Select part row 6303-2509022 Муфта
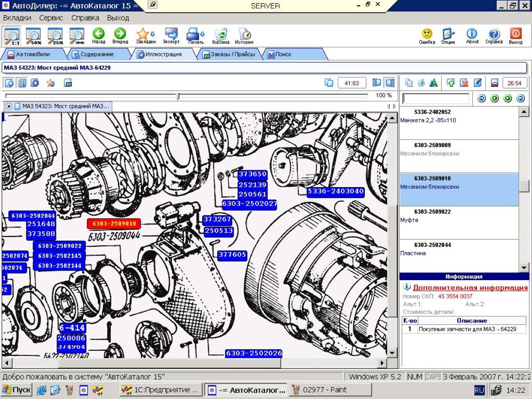The image size is (532, 399). point(459,223)
